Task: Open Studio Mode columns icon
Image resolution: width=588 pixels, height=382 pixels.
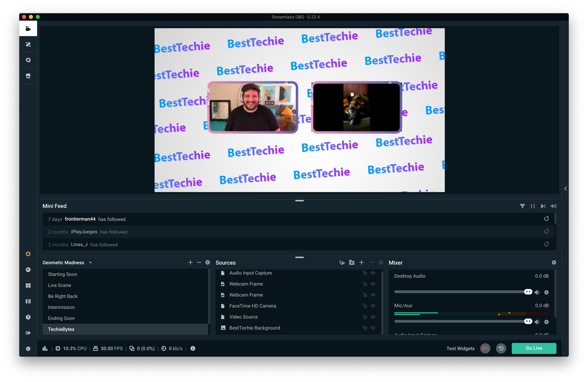Action: tap(28, 301)
